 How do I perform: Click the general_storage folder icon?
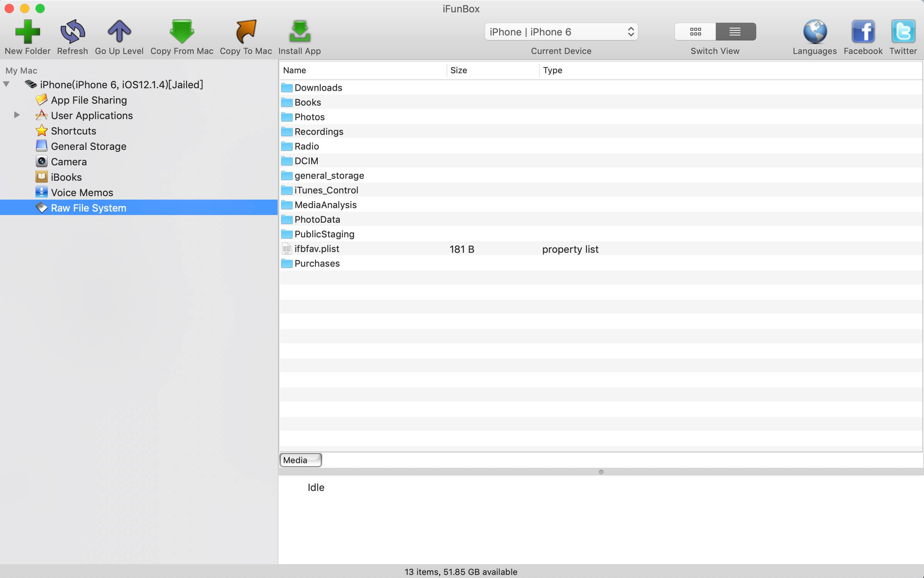287,175
